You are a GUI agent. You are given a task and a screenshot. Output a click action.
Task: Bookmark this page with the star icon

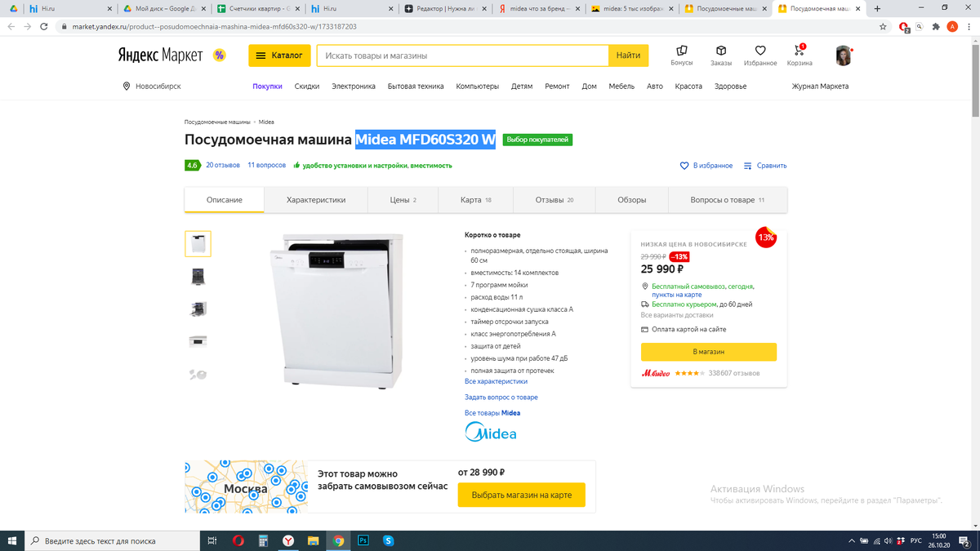[x=883, y=26]
